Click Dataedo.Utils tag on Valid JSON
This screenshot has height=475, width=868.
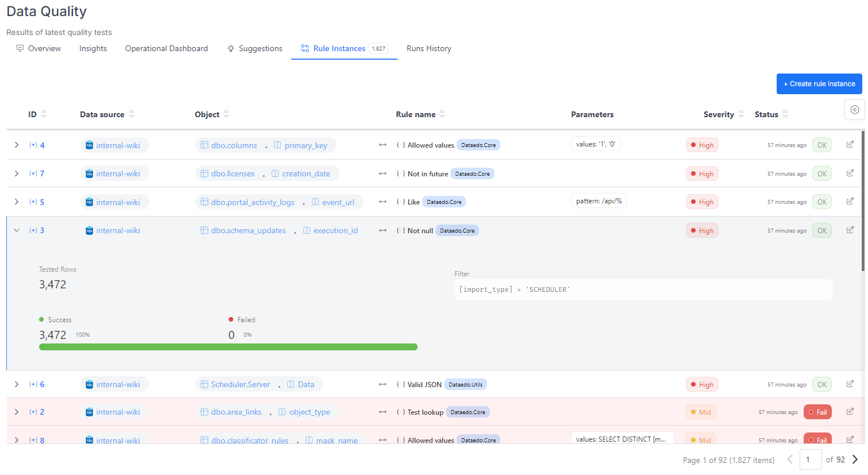(465, 384)
